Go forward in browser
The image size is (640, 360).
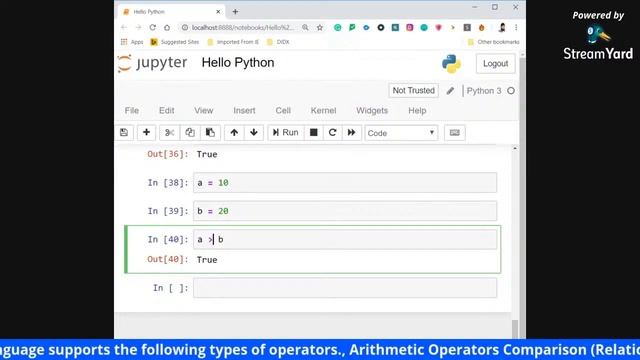pyautogui.click(x=138, y=27)
